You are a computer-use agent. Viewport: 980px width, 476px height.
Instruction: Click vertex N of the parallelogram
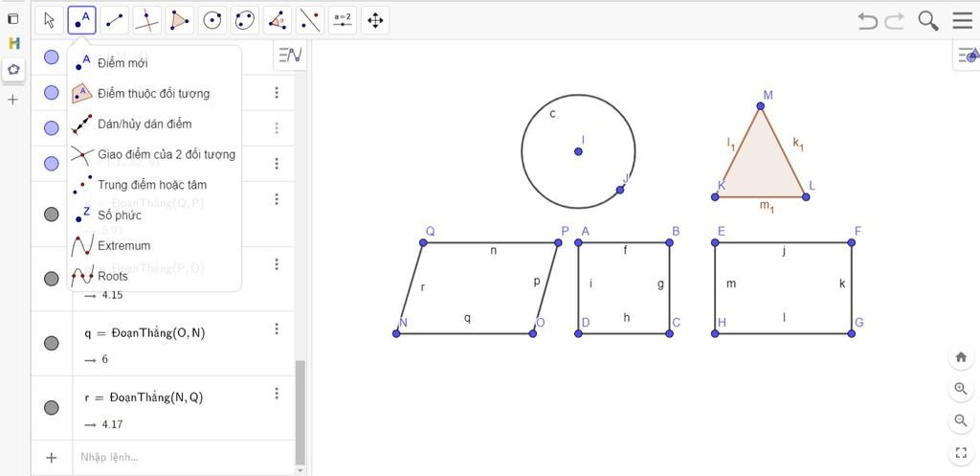coord(396,333)
